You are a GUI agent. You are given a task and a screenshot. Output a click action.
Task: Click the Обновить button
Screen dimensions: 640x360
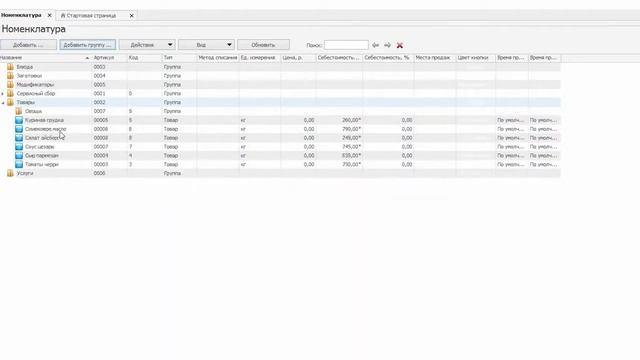(x=263, y=45)
